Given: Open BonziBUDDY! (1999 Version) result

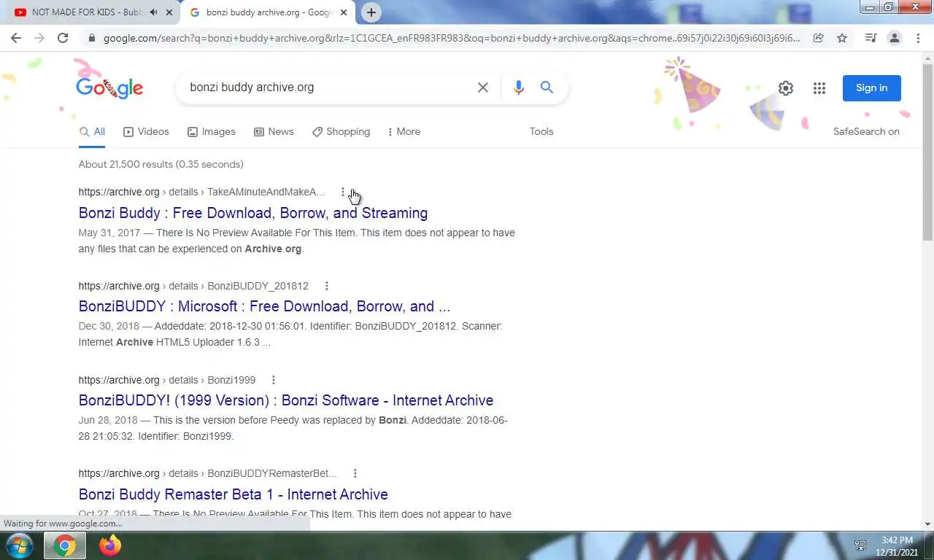Looking at the screenshot, I should [286, 400].
